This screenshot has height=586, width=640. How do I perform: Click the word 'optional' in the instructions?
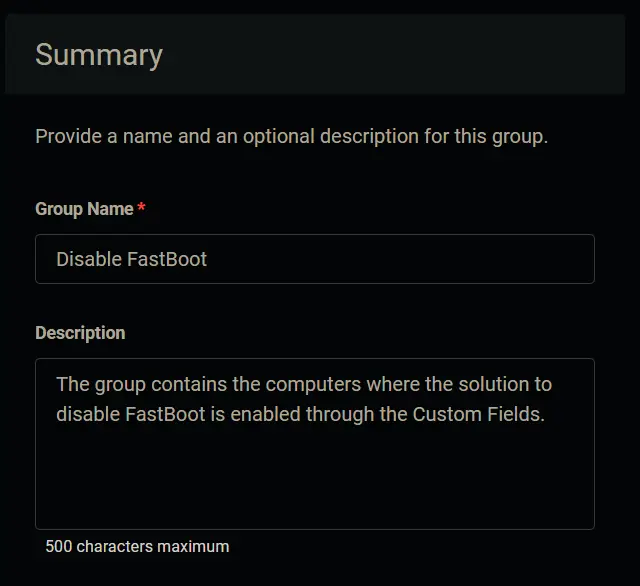[x=279, y=137]
